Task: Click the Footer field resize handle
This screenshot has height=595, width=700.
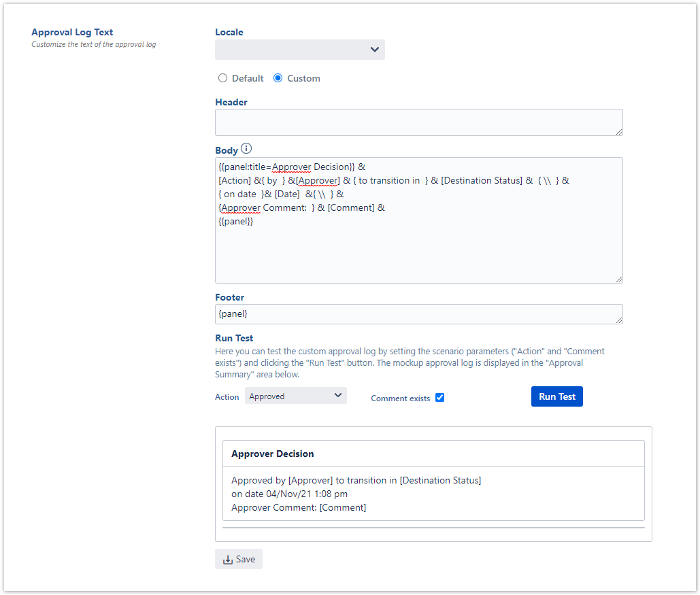Action: [618, 320]
